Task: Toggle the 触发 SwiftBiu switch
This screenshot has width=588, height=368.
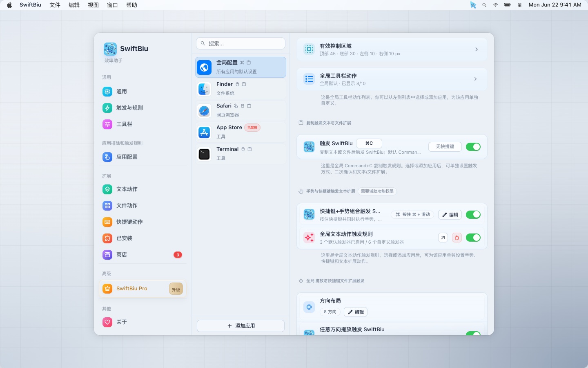Action: (473, 147)
